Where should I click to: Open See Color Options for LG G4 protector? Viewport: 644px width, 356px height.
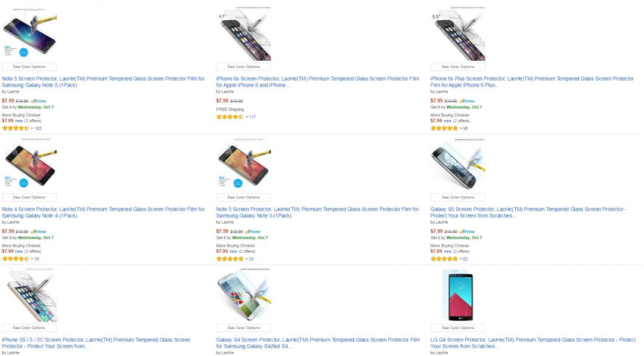point(457,328)
